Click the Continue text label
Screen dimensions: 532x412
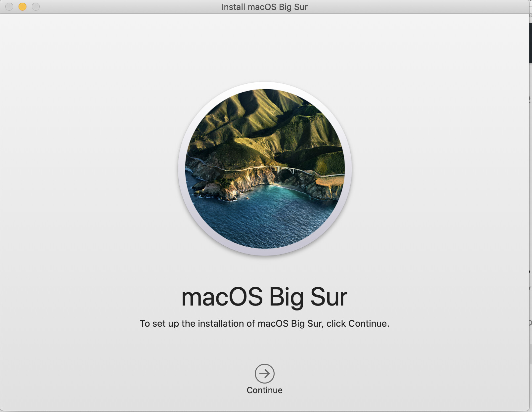pos(264,390)
